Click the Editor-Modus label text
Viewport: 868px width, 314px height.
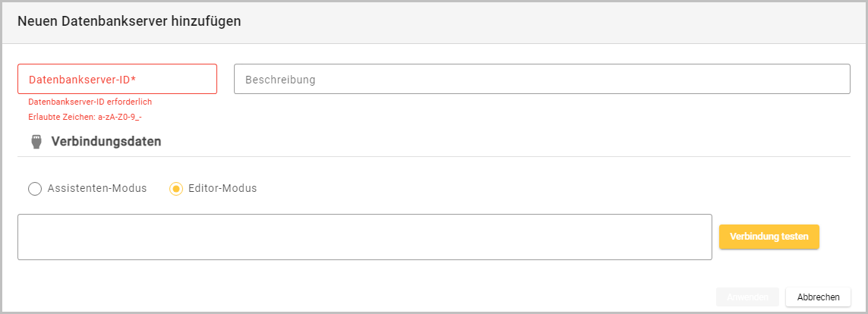[223, 188]
